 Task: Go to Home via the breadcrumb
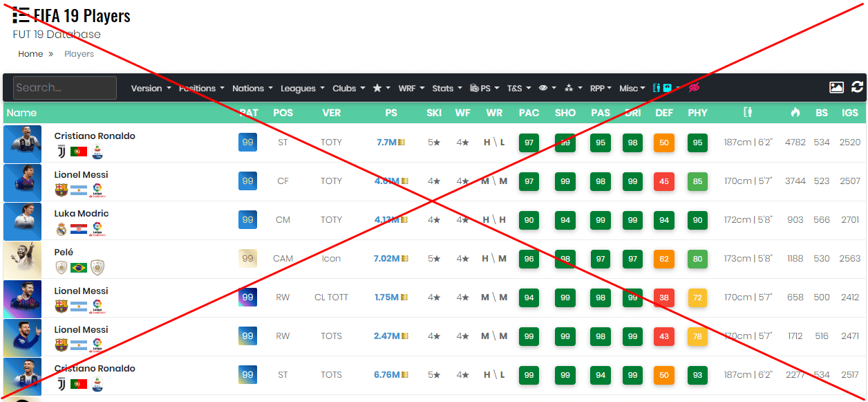tap(30, 53)
